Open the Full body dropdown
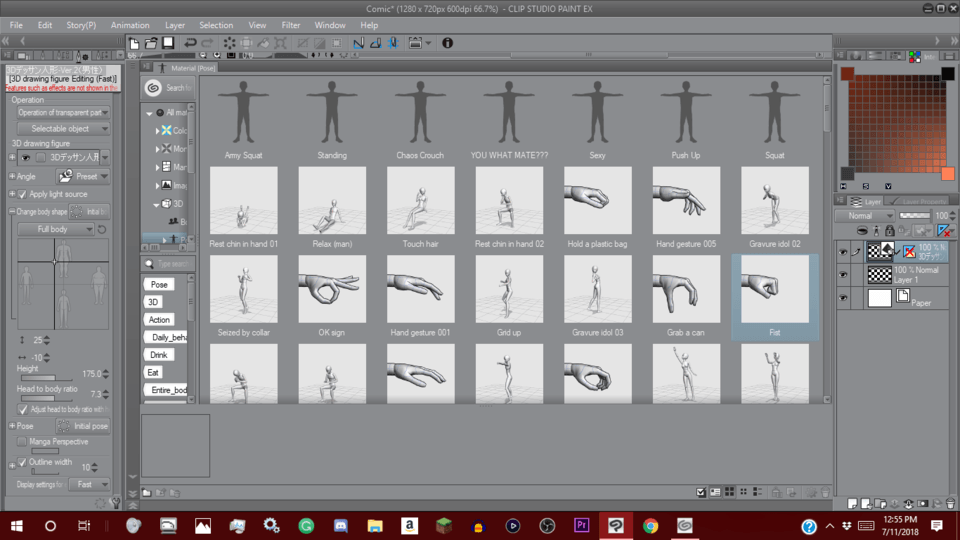Viewport: 960px width, 540px height. pos(57,229)
